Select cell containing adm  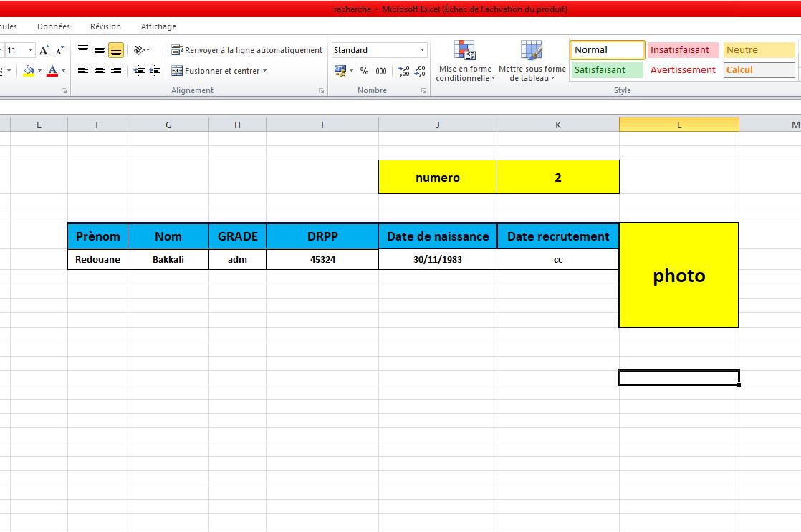coord(238,259)
